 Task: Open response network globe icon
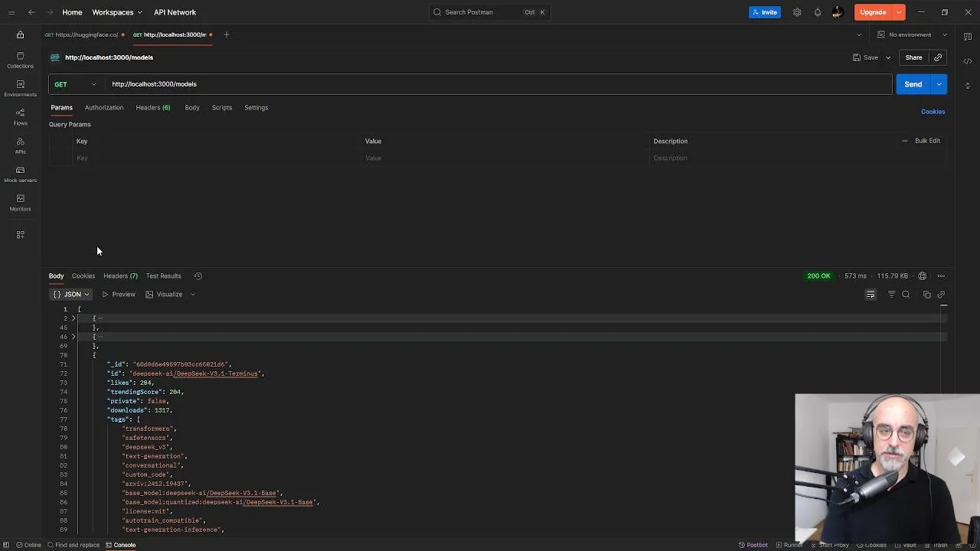pyautogui.click(x=922, y=276)
